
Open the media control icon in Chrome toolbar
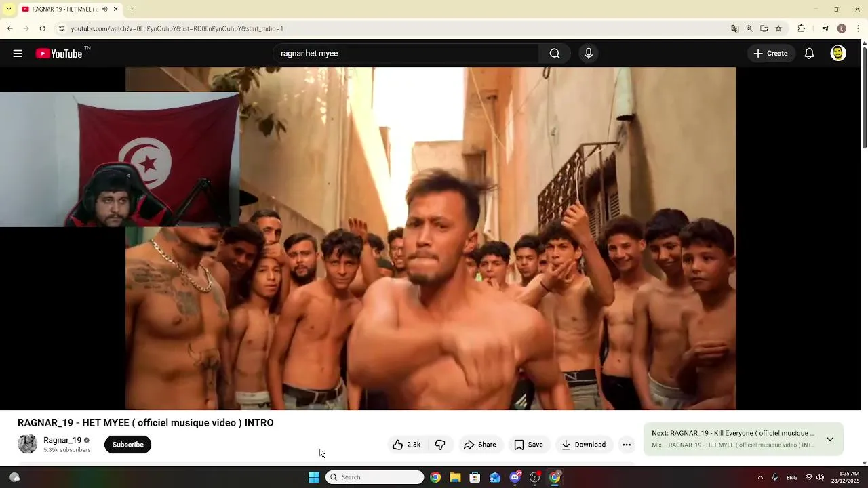(x=825, y=28)
